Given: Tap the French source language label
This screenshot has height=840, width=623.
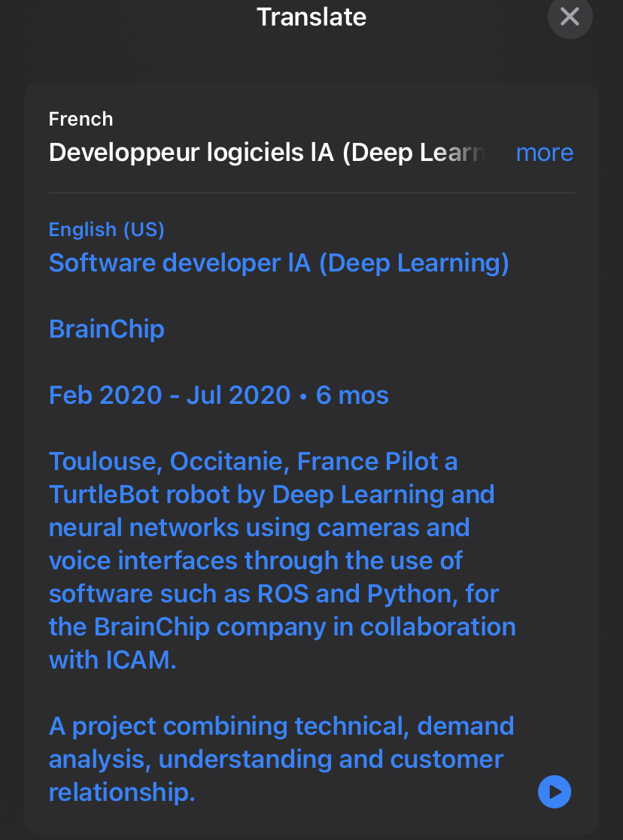Looking at the screenshot, I should coord(81,119).
